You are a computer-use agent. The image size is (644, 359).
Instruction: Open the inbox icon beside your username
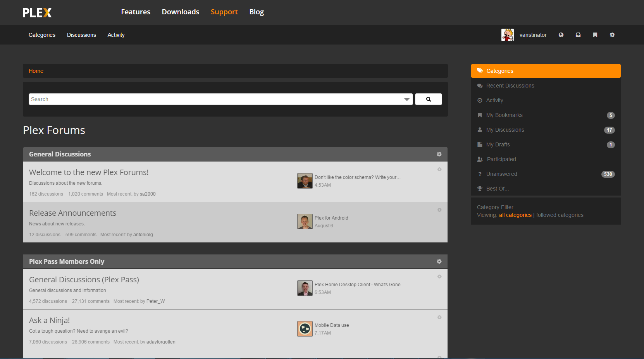pyautogui.click(x=578, y=35)
